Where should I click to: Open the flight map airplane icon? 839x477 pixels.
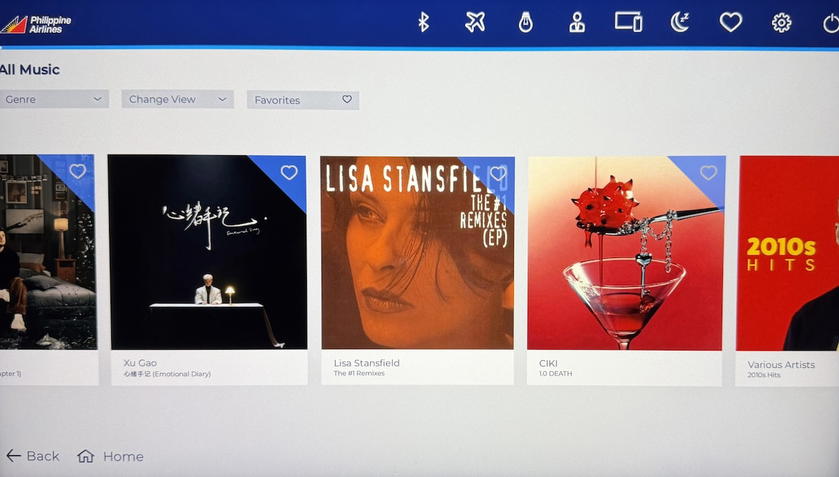tap(475, 22)
